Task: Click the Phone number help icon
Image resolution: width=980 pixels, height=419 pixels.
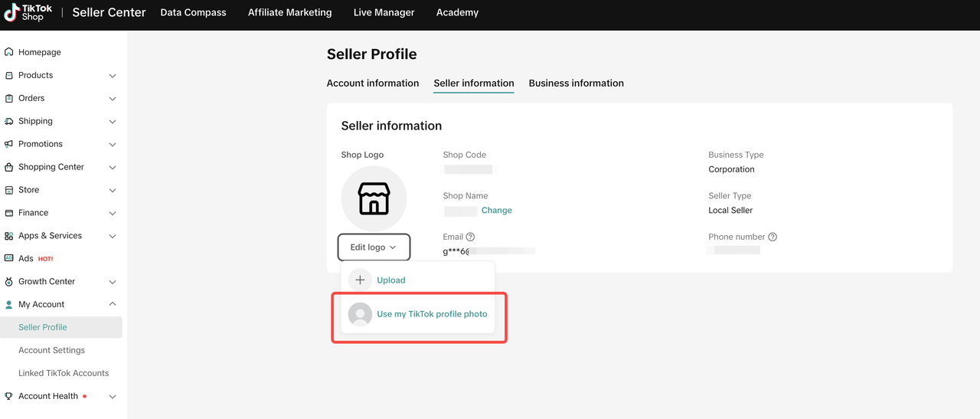Action: [x=773, y=237]
